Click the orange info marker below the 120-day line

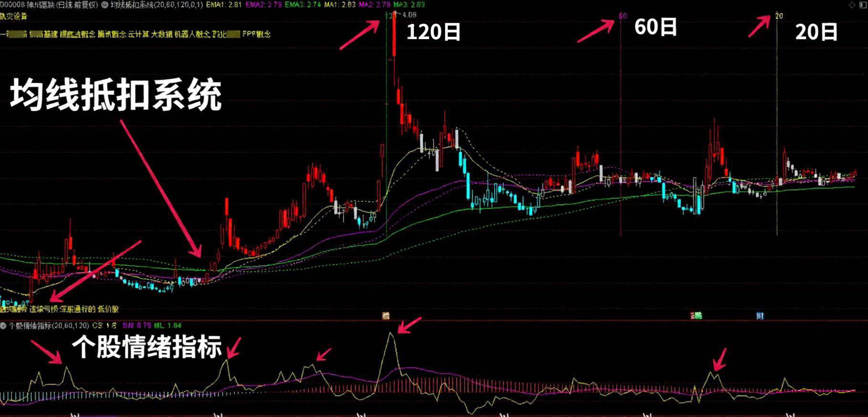[386, 316]
